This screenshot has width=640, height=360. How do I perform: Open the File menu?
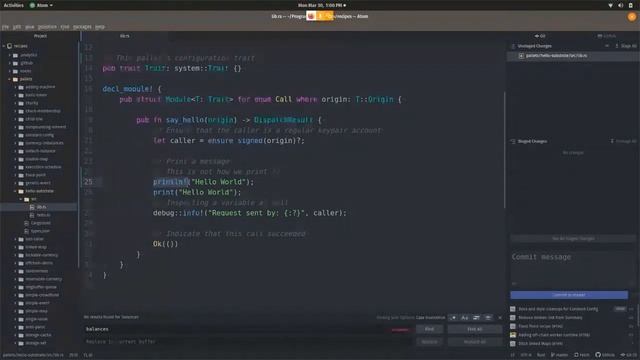5,27
